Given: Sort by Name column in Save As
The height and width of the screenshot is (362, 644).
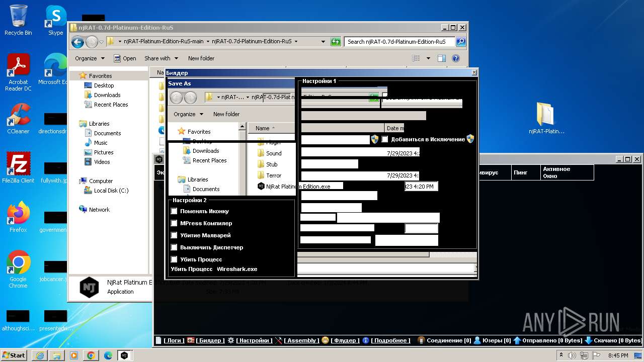Looking at the screenshot, I should coord(270,128).
